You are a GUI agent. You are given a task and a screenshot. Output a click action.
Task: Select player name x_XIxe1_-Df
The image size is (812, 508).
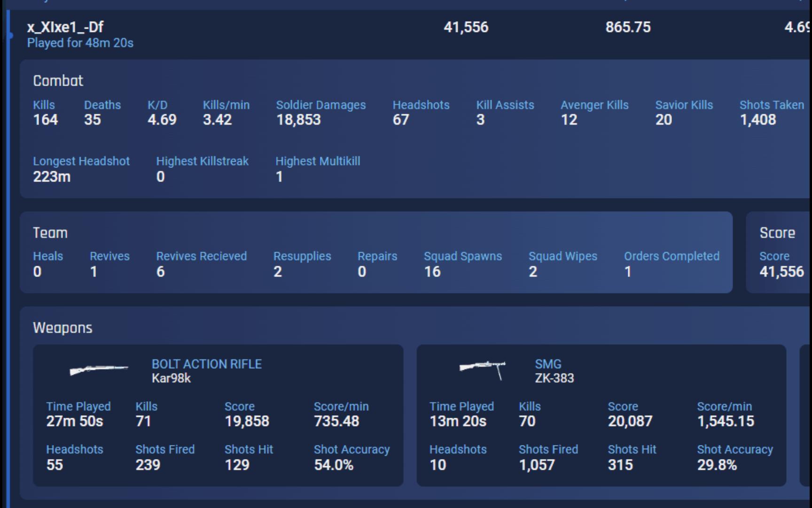[65, 27]
